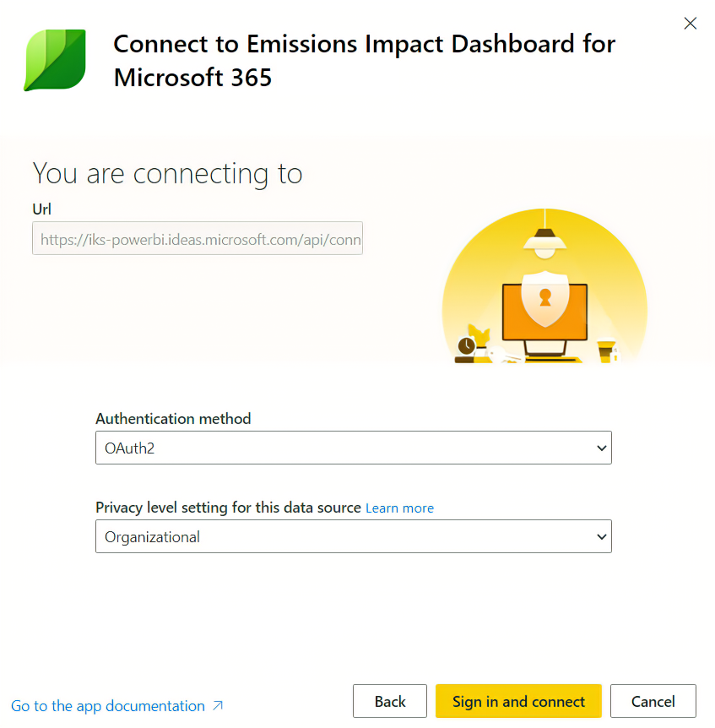Click the chevron on the Organizational selector
Viewport: 715px width, 728px height.
601,536
